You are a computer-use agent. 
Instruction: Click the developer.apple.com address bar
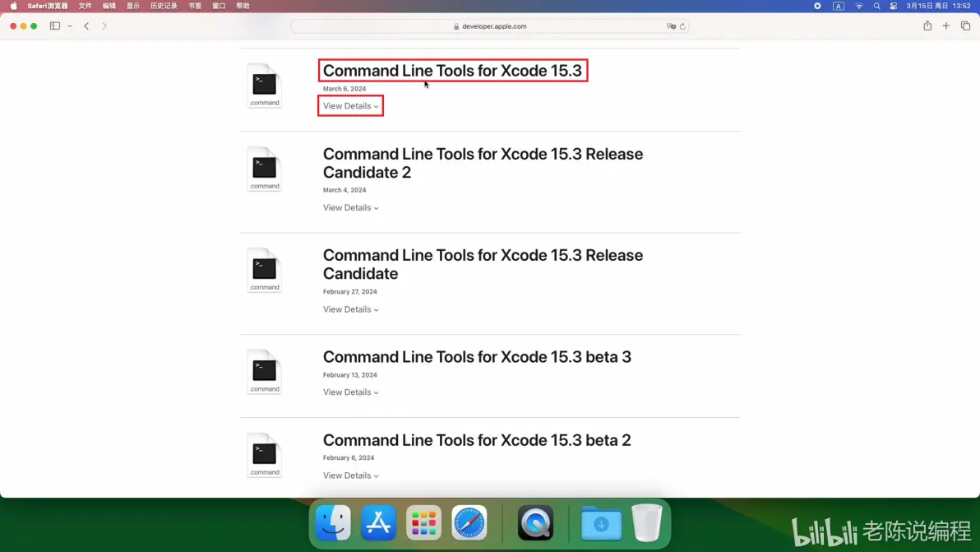tap(490, 26)
